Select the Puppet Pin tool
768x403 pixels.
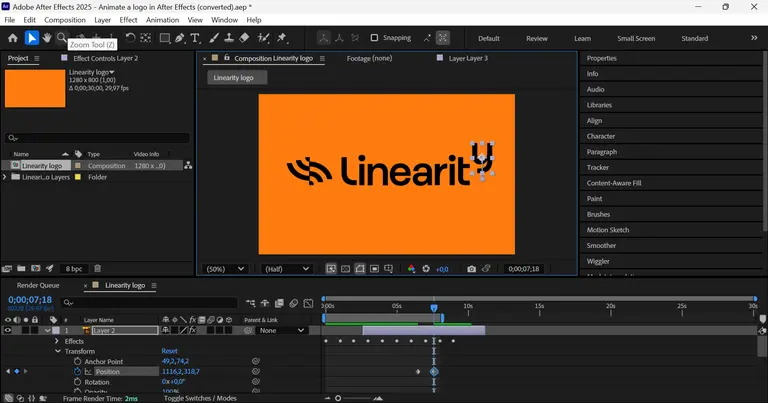[x=282, y=38]
